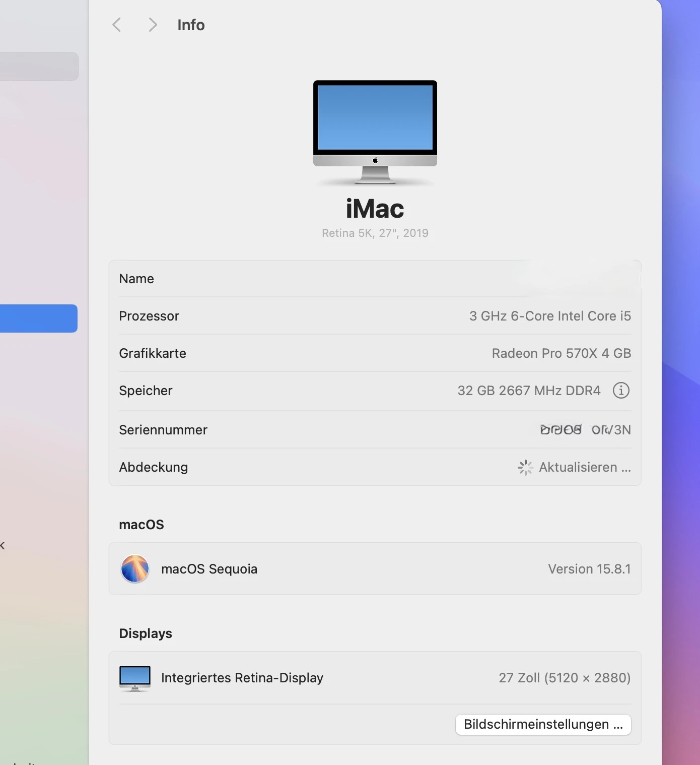Click the macOS Sequoia icon
Image resolution: width=700 pixels, height=765 pixels.
click(135, 568)
